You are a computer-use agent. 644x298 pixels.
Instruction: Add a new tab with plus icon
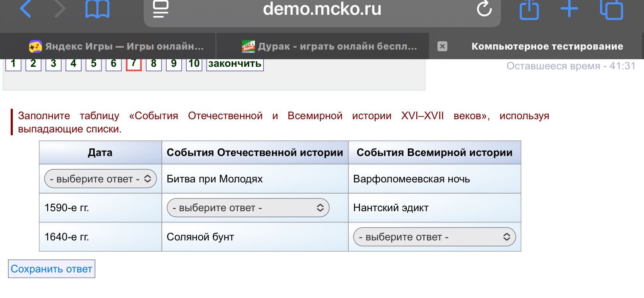click(569, 9)
